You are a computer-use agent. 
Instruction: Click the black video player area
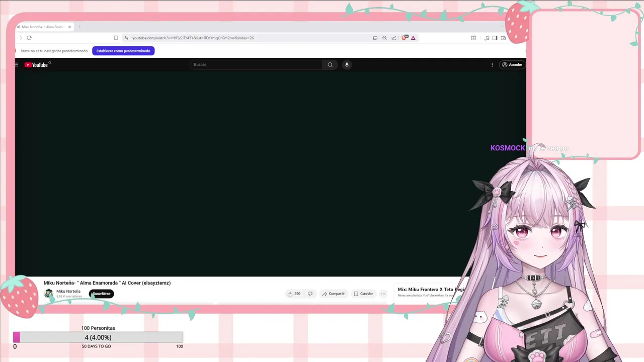pyautogui.click(x=270, y=173)
